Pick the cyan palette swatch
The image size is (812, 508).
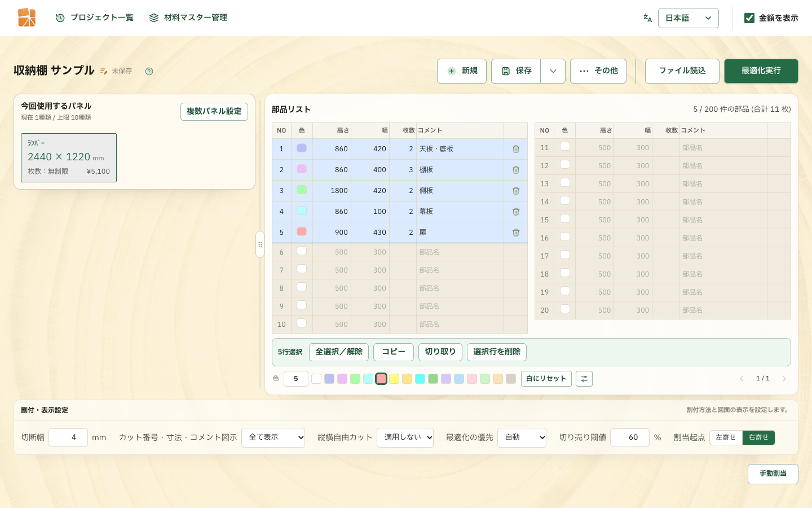[x=420, y=379]
